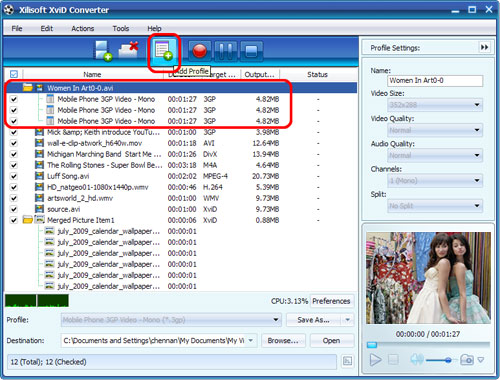The height and width of the screenshot is (380, 500).
Task: Open the Destination path dropdown
Action: [251, 340]
